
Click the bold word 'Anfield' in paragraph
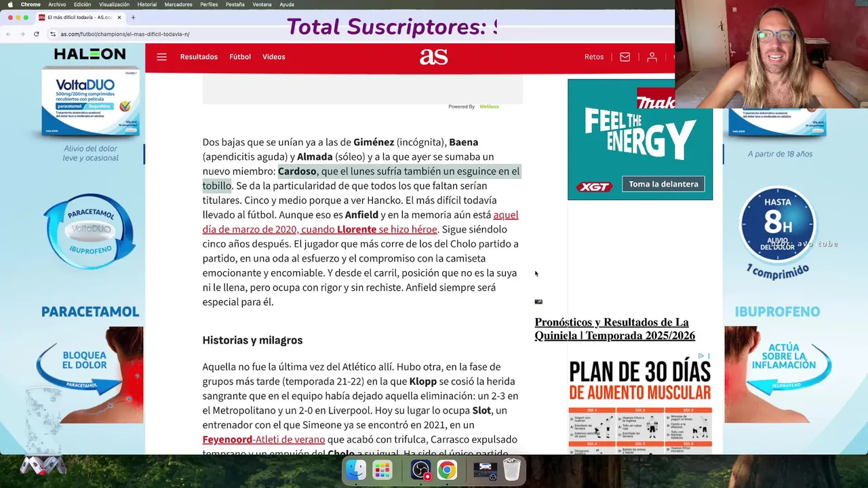coord(361,215)
